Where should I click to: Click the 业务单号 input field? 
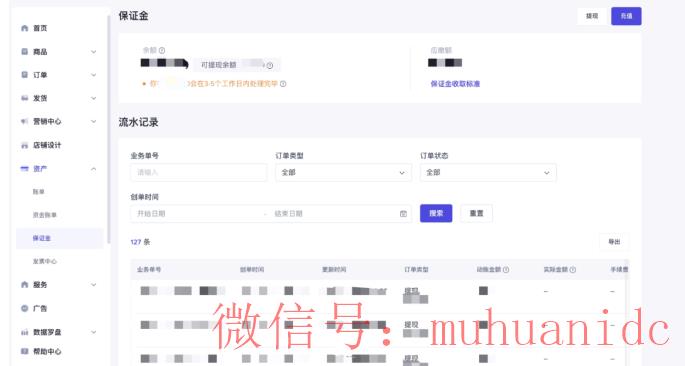pyautogui.click(x=198, y=173)
